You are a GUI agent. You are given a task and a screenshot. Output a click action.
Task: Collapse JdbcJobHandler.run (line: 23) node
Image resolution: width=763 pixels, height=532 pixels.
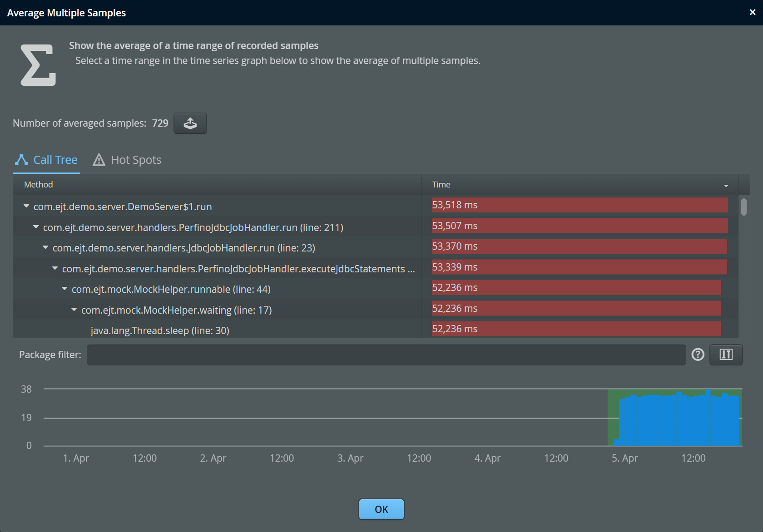pyautogui.click(x=45, y=248)
